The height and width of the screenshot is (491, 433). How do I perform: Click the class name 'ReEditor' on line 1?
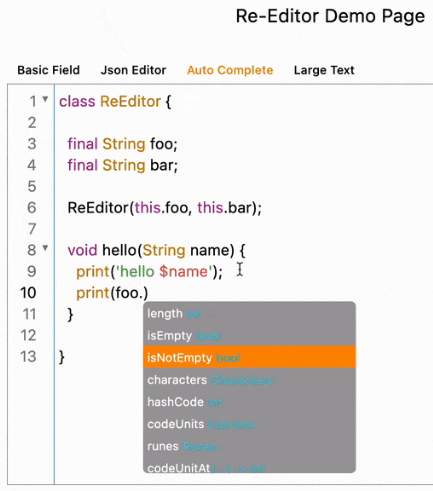pyautogui.click(x=130, y=101)
